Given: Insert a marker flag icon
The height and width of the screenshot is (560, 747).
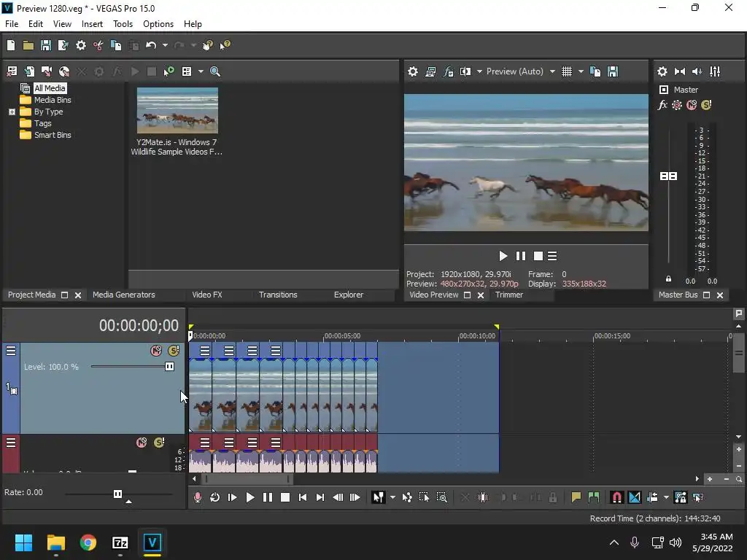Looking at the screenshot, I should point(576,497).
